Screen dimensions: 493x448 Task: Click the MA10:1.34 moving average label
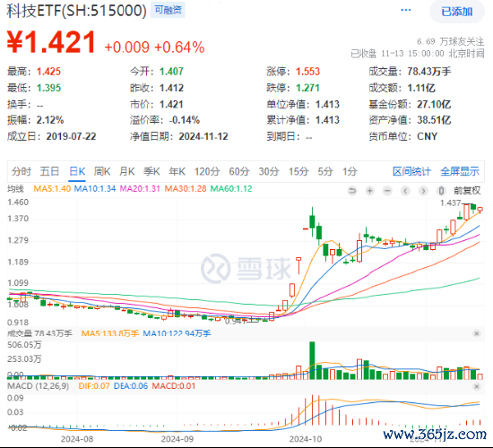click(x=95, y=189)
